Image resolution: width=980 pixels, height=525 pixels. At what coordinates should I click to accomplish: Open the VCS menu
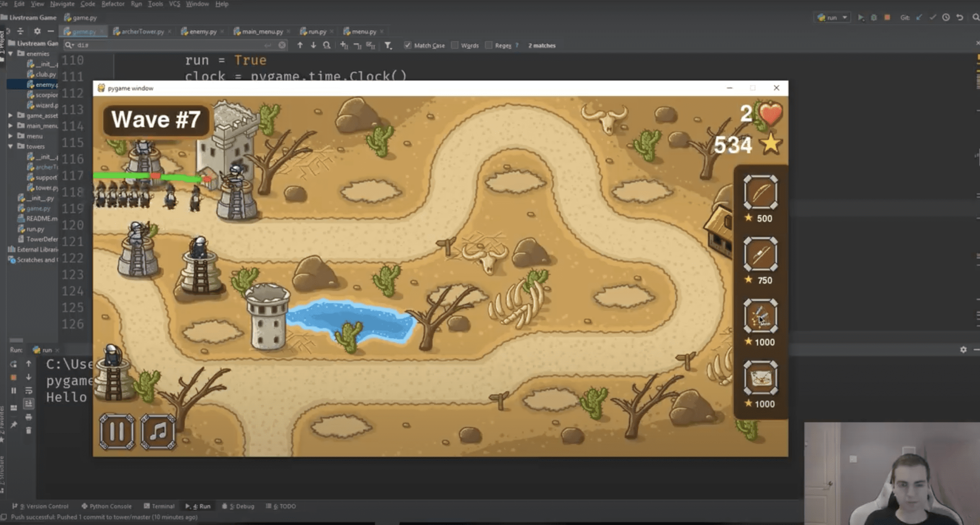[175, 4]
